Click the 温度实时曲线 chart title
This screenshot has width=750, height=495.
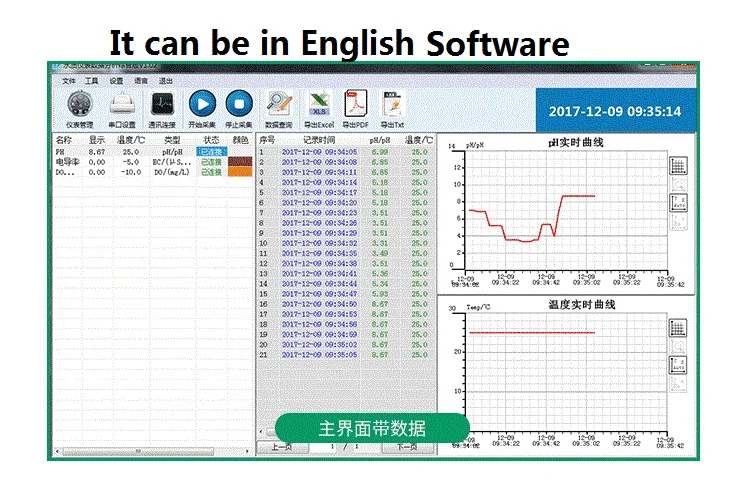[582, 304]
